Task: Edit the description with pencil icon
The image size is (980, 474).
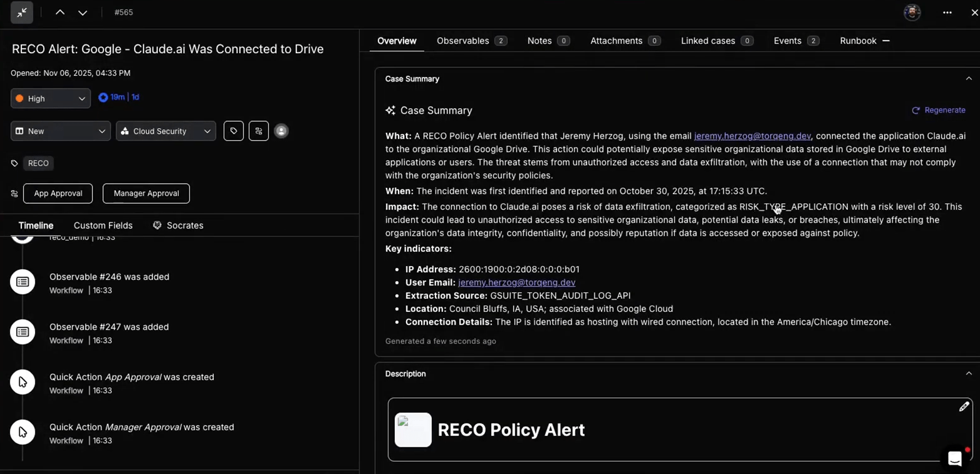Action: point(964,407)
